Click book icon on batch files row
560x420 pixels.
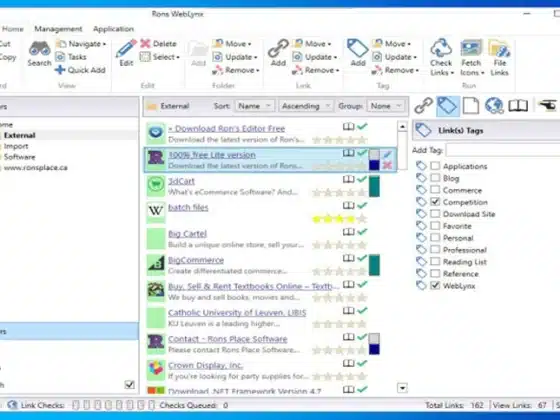pyautogui.click(x=349, y=206)
